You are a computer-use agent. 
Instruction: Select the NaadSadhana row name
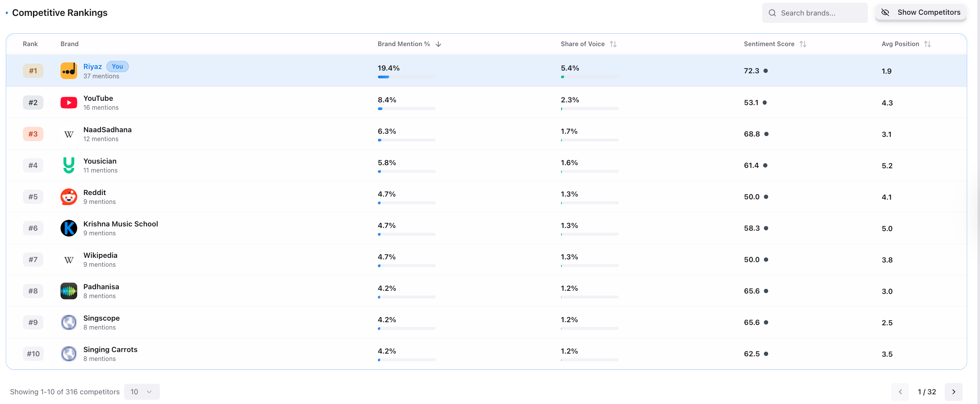pyautogui.click(x=107, y=130)
